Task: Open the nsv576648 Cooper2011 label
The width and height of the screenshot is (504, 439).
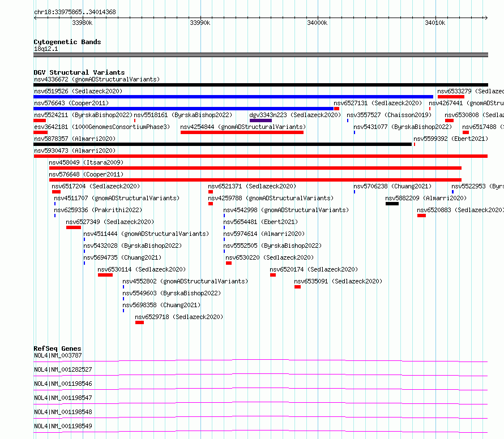Action: [x=86, y=174]
